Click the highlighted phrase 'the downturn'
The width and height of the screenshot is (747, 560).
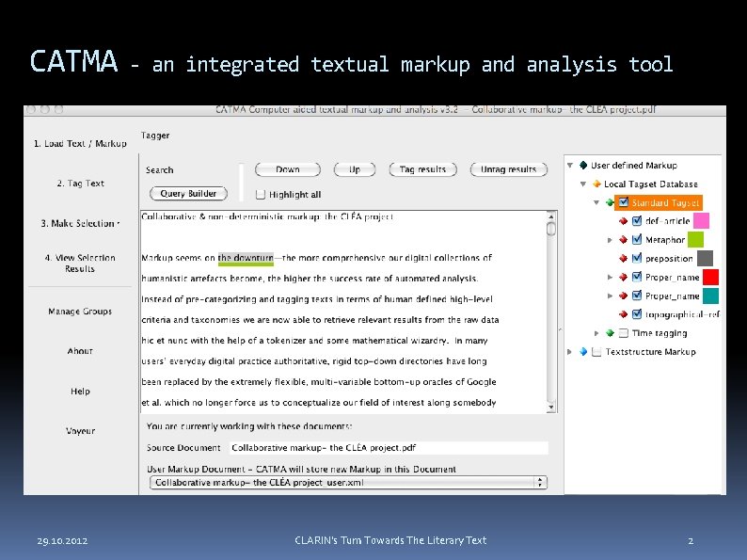pos(246,258)
